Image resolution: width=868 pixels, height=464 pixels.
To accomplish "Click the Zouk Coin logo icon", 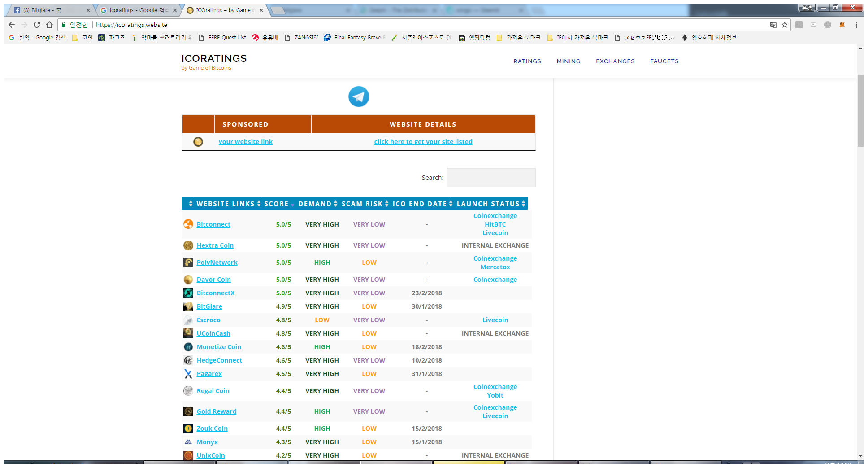I will coord(188,429).
